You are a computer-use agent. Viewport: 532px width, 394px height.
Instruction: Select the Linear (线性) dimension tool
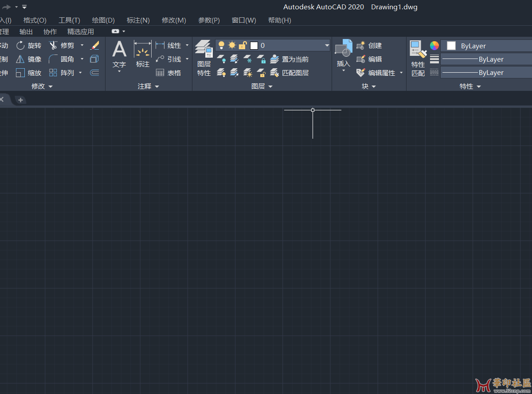(168, 45)
